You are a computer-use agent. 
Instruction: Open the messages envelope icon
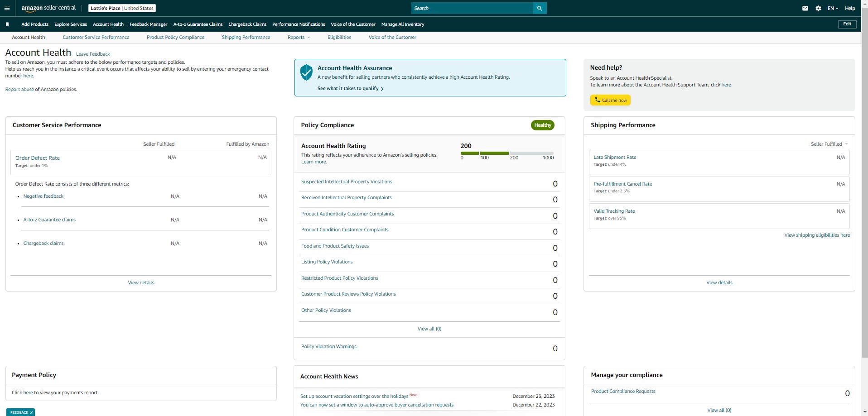[x=805, y=8]
